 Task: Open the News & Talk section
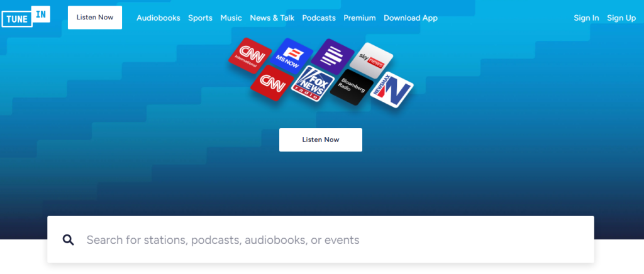272,18
